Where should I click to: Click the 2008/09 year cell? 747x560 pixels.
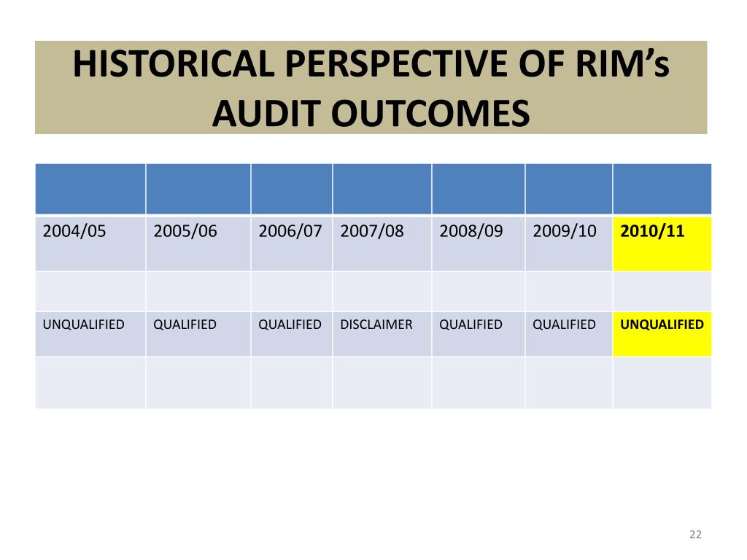479,244
